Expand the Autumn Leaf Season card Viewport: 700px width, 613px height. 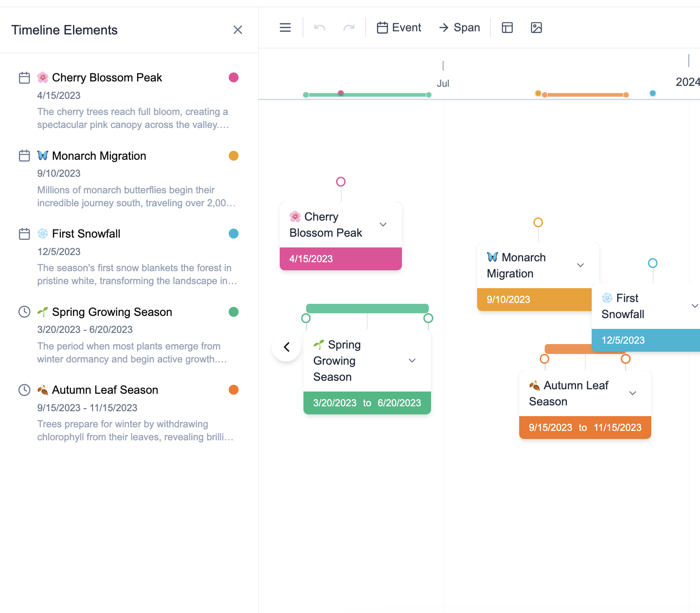pos(633,393)
